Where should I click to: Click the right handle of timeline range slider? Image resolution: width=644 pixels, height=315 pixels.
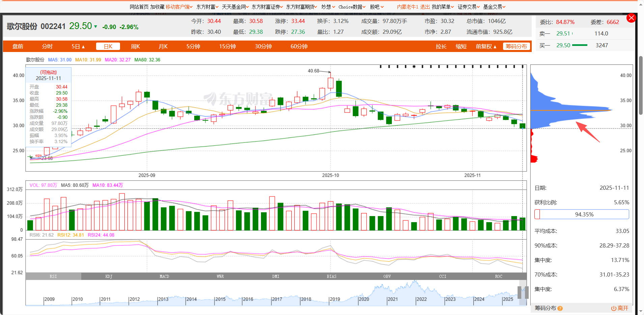[527, 293]
